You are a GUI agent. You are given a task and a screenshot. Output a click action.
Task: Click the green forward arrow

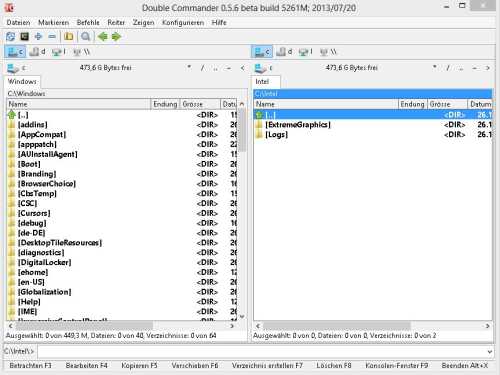tap(116, 36)
